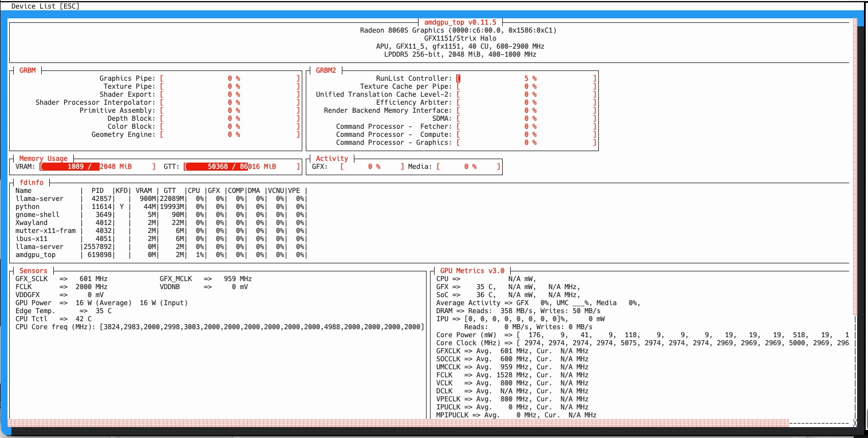Click the fdinfo panel title
Screen dimensions: 868x438
click(x=31, y=183)
